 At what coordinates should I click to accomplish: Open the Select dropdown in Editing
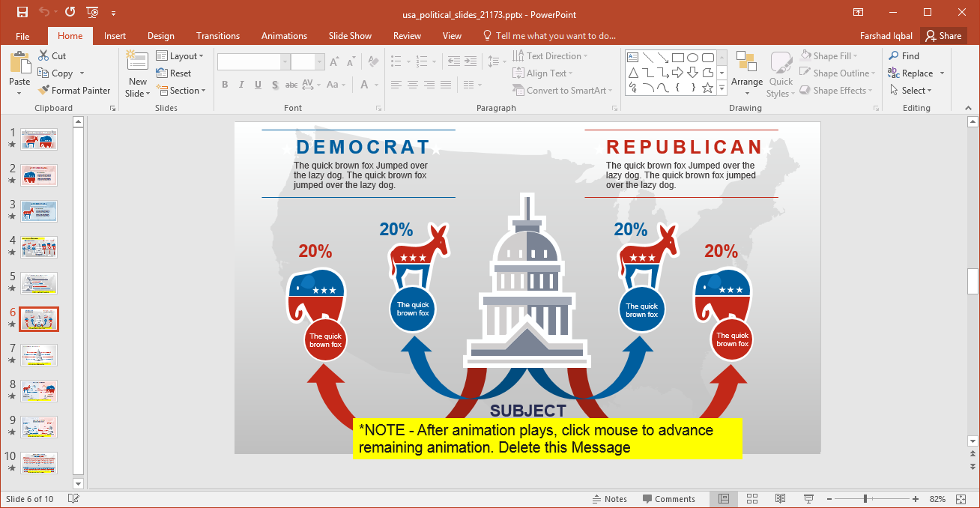[x=911, y=91]
